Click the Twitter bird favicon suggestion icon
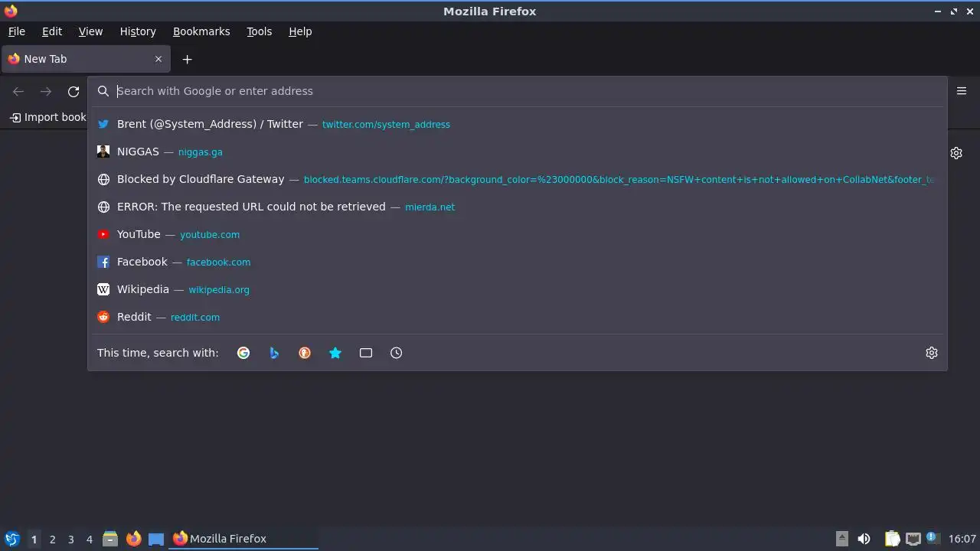The image size is (980, 551). (103, 124)
